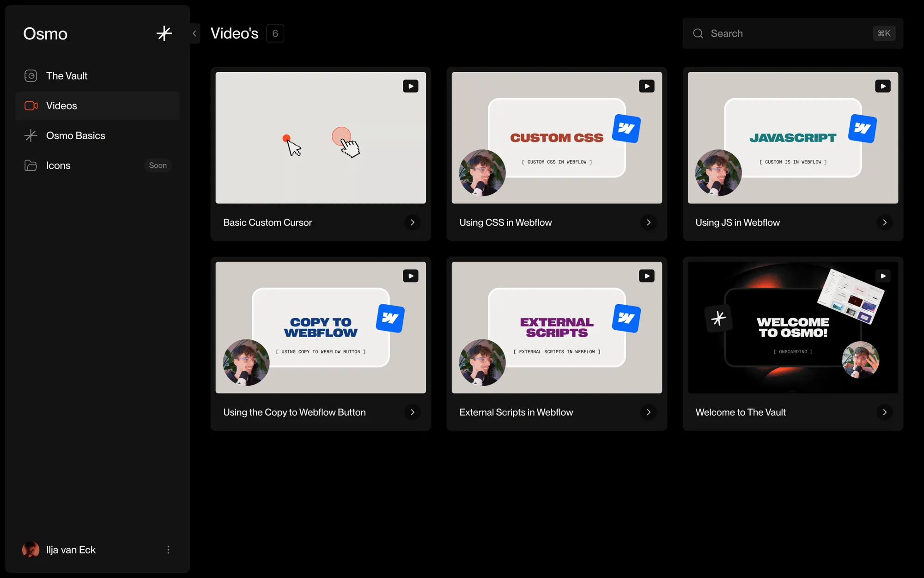Open The Vault sidebar item
The image size is (924, 578).
(67, 76)
